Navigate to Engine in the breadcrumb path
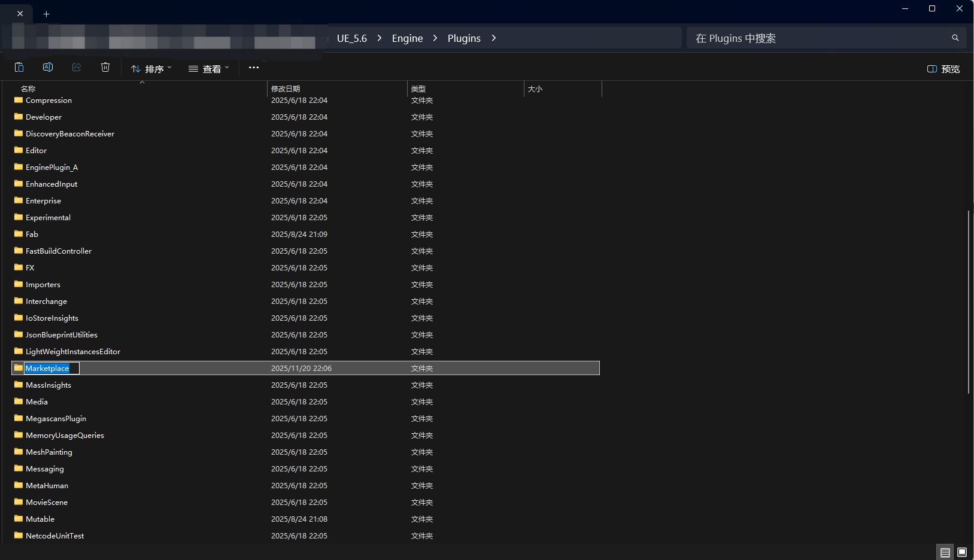974x560 pixels. 407,38
